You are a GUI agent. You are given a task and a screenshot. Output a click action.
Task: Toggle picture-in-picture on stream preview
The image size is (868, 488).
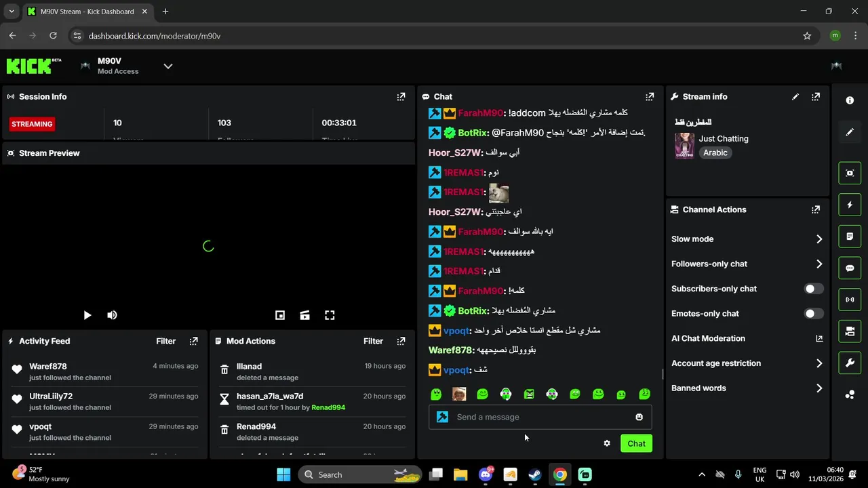click(279, 315)
